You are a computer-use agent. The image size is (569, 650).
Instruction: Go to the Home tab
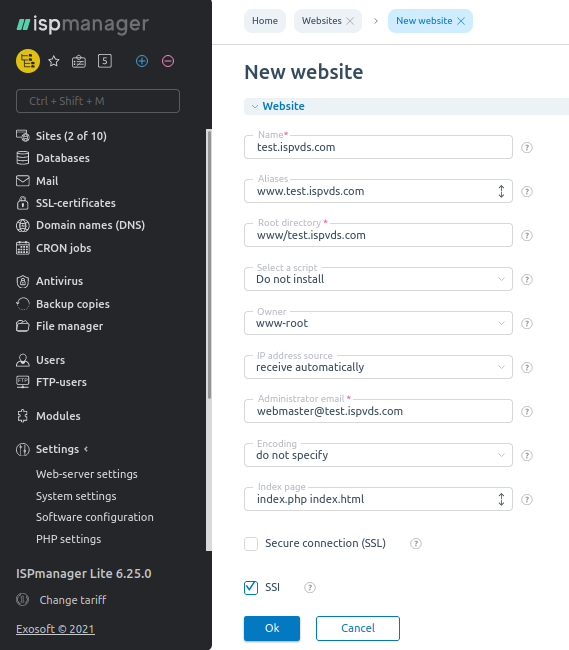[x=265, y=21]
